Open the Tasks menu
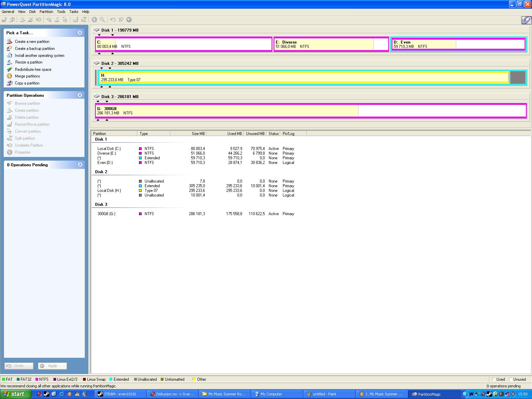This screenshot has height=399, width=532. point(74,12)
